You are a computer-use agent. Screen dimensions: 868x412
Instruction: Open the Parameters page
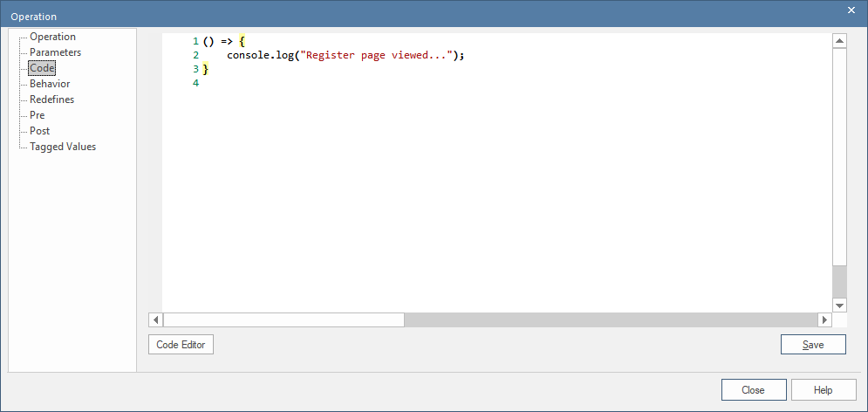(x=55, y=52)
